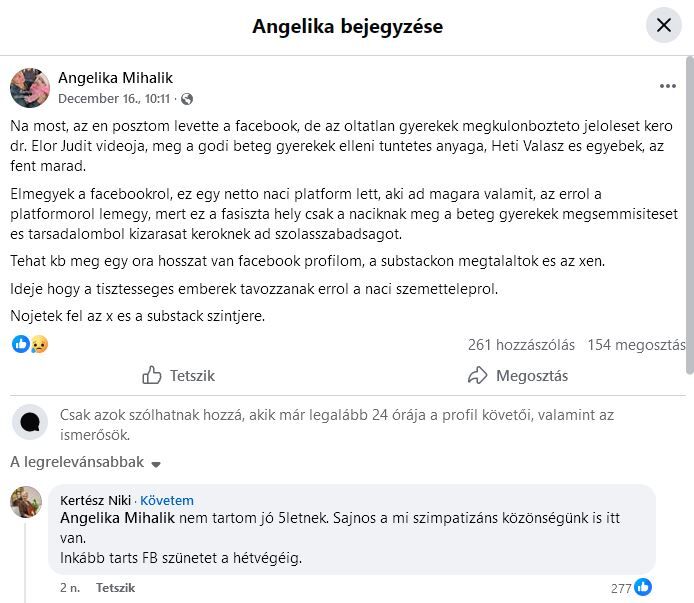Click the public globe audience icon
This screenshot has height=603, width=694.
point(187,99)
